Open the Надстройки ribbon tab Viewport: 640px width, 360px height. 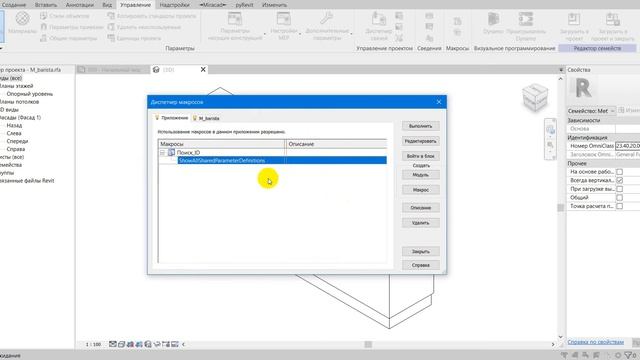point(174,5)
